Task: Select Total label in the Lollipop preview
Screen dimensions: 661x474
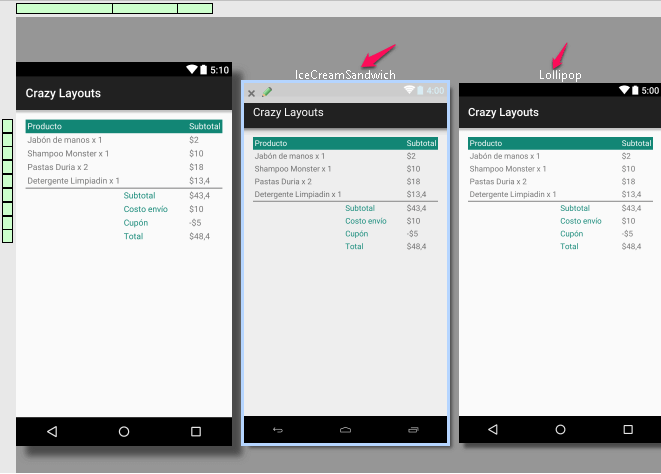Action: [x=569, y=246]
